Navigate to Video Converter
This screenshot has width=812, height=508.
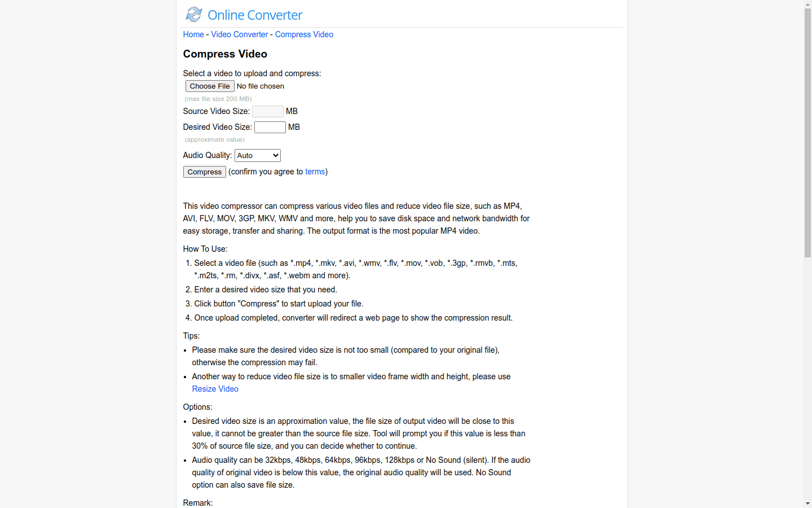click(x=239, y=34)
